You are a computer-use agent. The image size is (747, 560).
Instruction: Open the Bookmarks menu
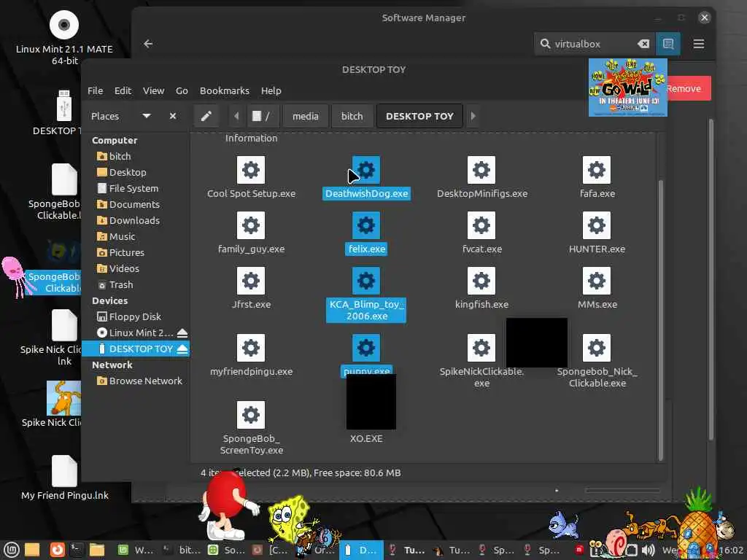pyautogui.click(x=225, y=90)
